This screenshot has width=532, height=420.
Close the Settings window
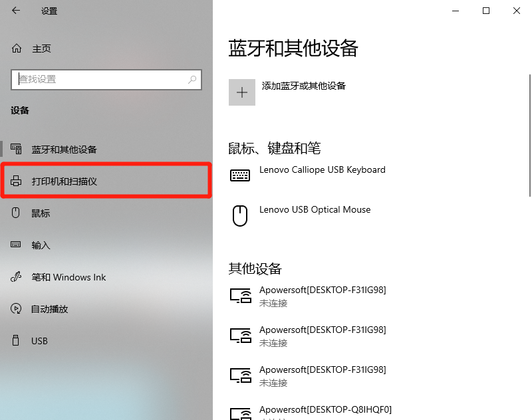point(517,11)
